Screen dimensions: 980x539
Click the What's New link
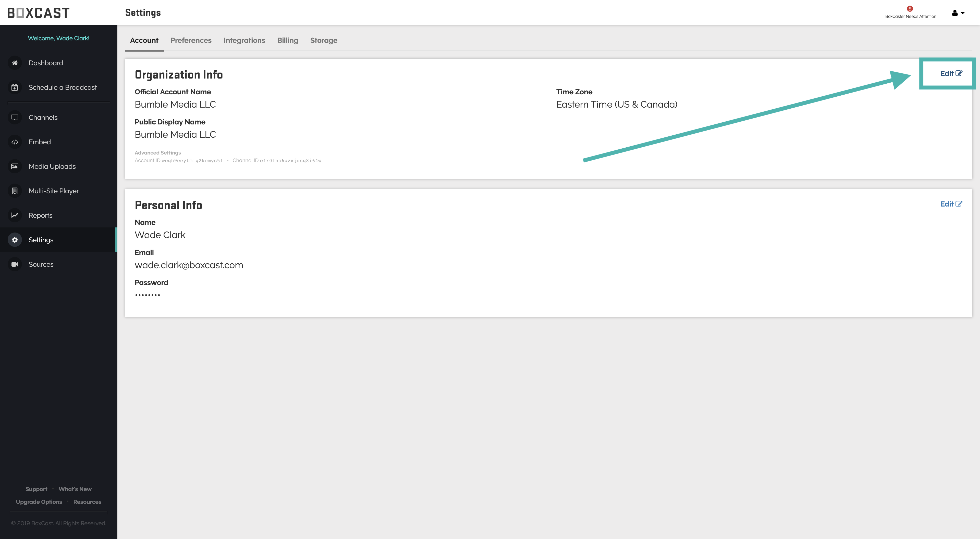pyautogui.click(x=75, y=489)
